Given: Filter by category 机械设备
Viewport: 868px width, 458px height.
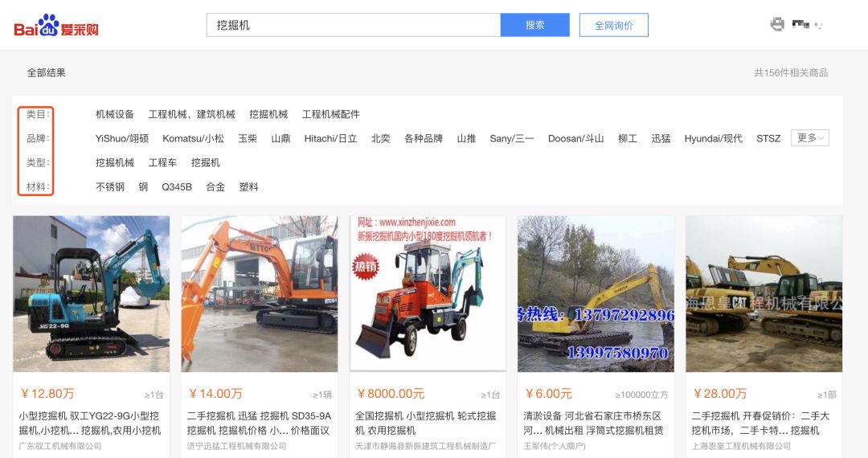Looking at the screenshot, I should coord(115,114).
